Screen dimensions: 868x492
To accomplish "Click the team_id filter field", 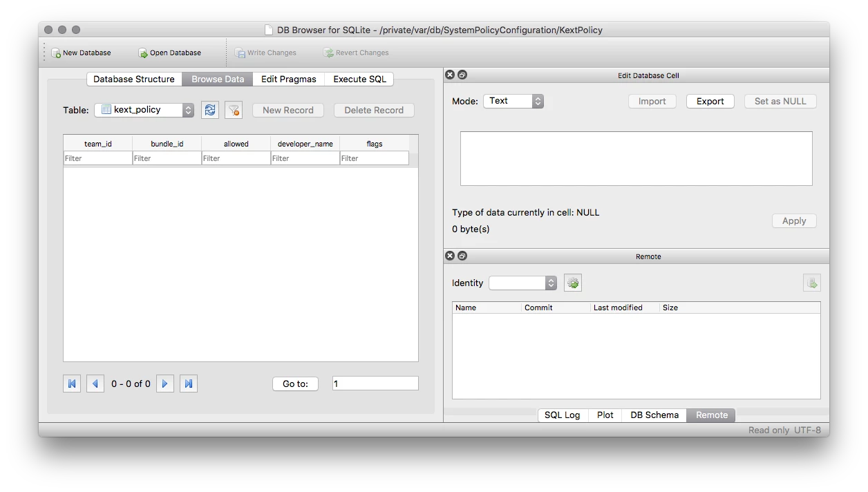I will (98, 158).
